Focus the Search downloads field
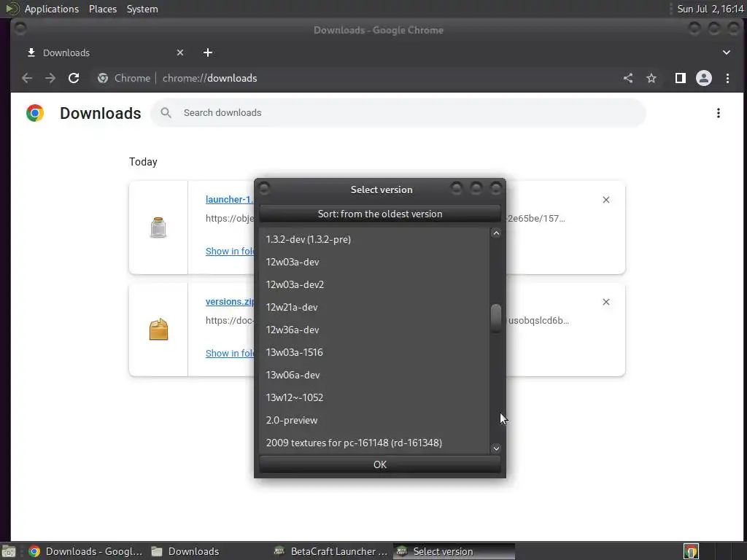Screen dimensions: 747x560 [x=398, y=113]
